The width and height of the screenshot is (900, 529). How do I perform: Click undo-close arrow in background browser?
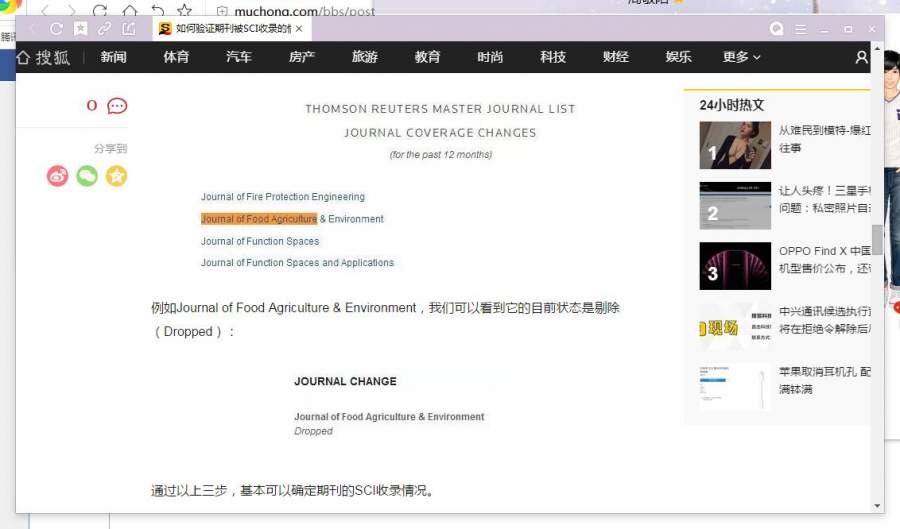point(157,10)
